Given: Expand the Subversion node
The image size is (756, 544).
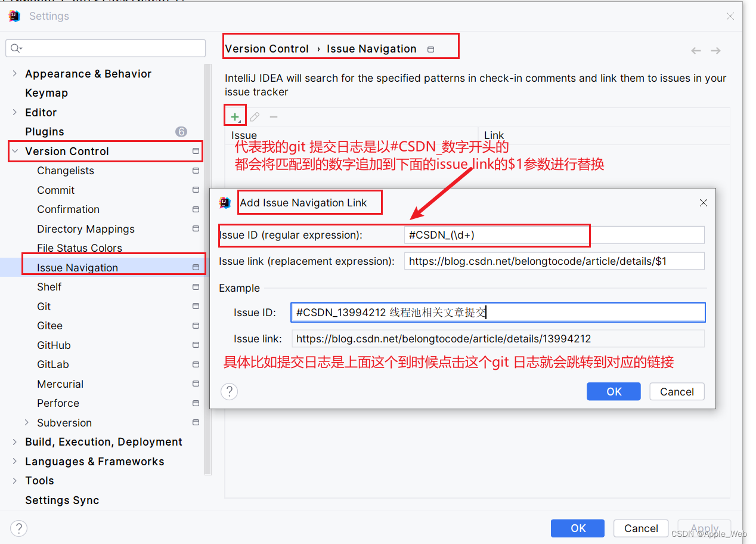Looking at the screenshot, I should pyautogui.click(x=27, y=423).
